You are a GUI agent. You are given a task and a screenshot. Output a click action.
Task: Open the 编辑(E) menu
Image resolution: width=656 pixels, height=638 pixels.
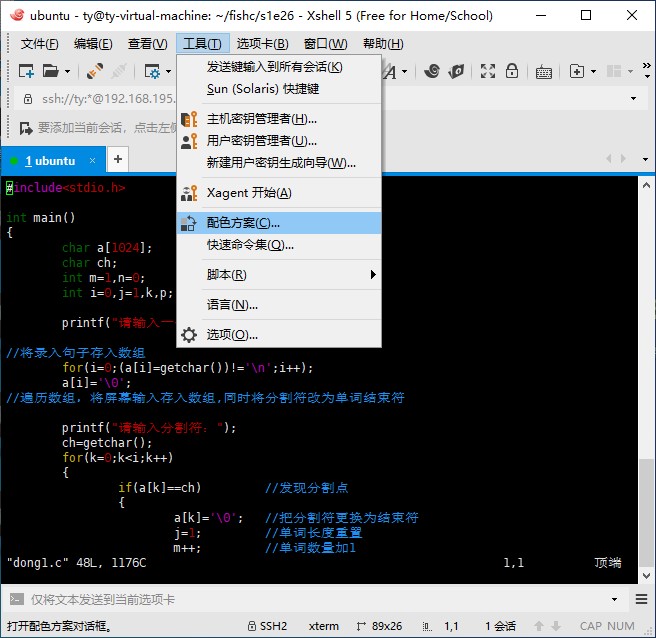click(93, 44)
